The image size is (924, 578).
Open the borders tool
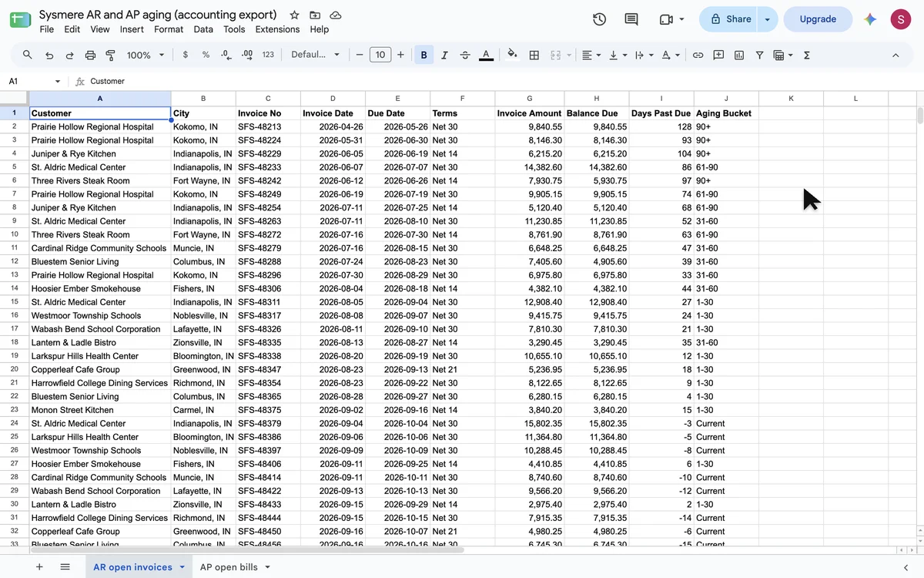pos(534,55)
